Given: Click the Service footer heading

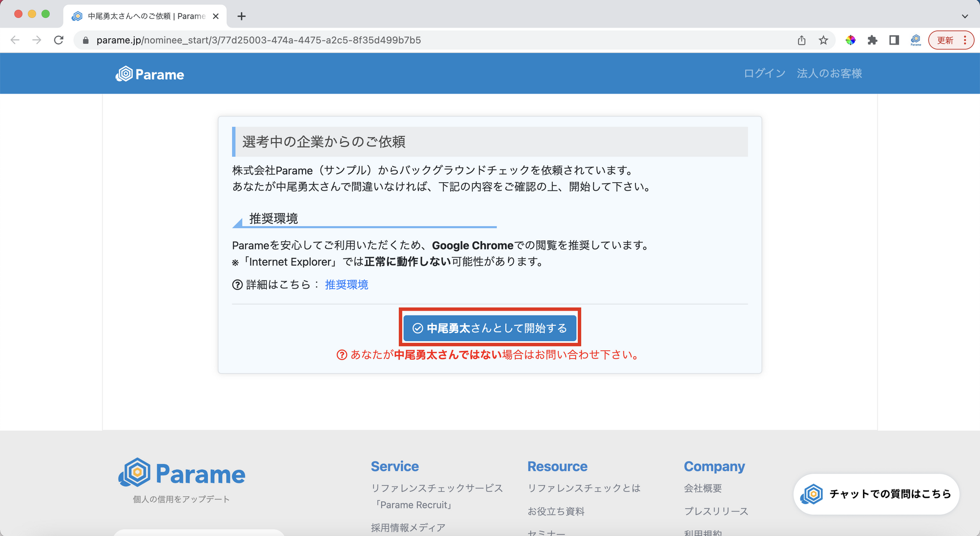Looking at the screenshot, I should pyautogui.click(x=395, y=466).
